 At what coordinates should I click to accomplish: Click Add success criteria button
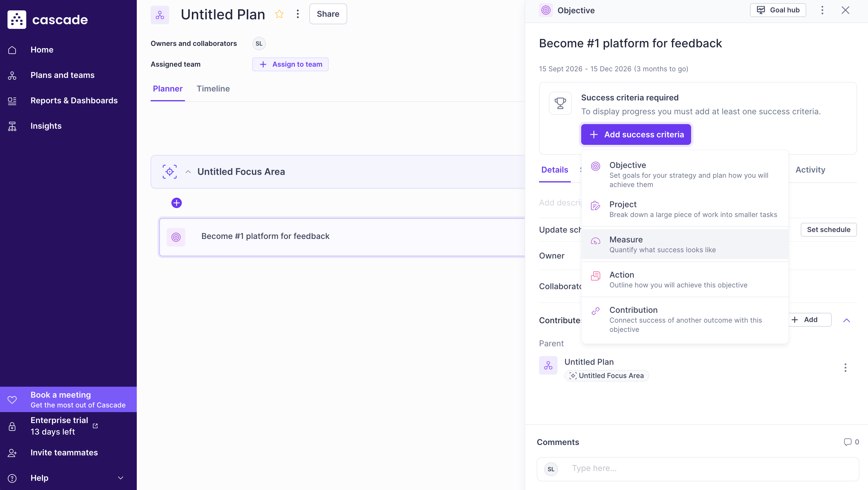[636, 134]
